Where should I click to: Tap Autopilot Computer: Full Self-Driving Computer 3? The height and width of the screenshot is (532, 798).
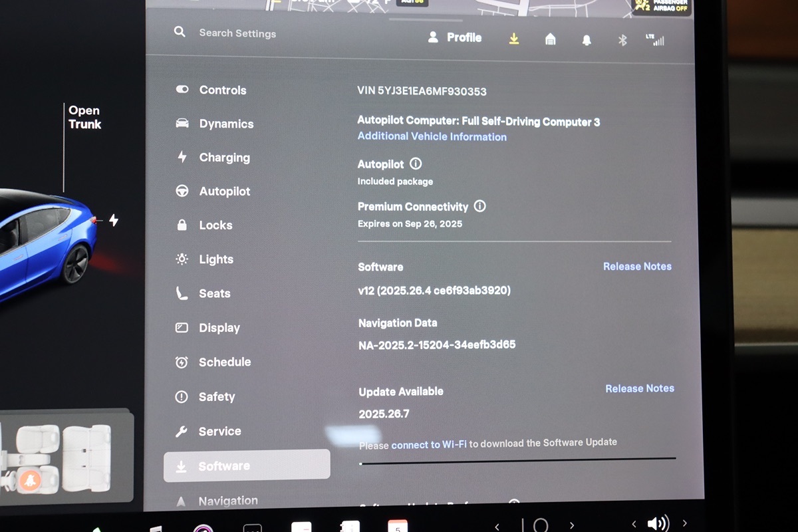479,122
